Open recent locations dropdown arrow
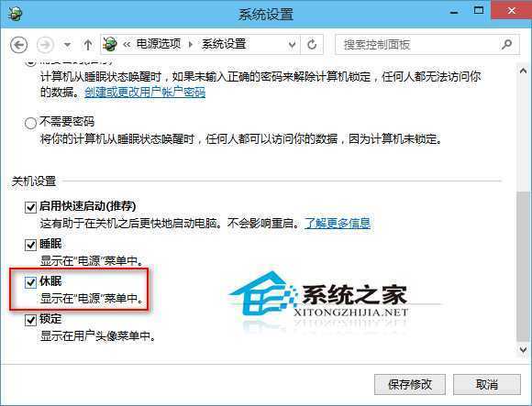Image resolution: width=532 pixels, height=406 pixels. click(x=68, y=45)
